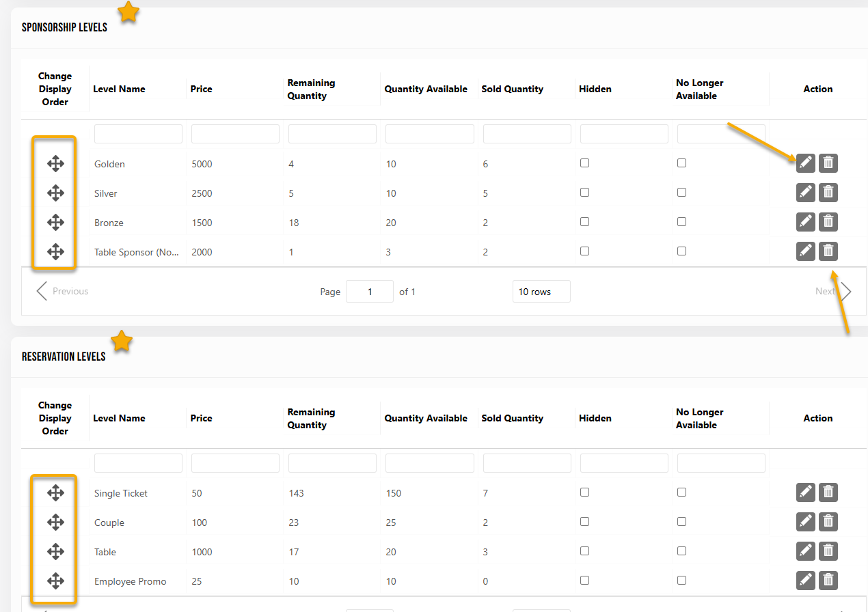
Task: Go to Next page of sponsorship levels
Action: tap(833, 291)
